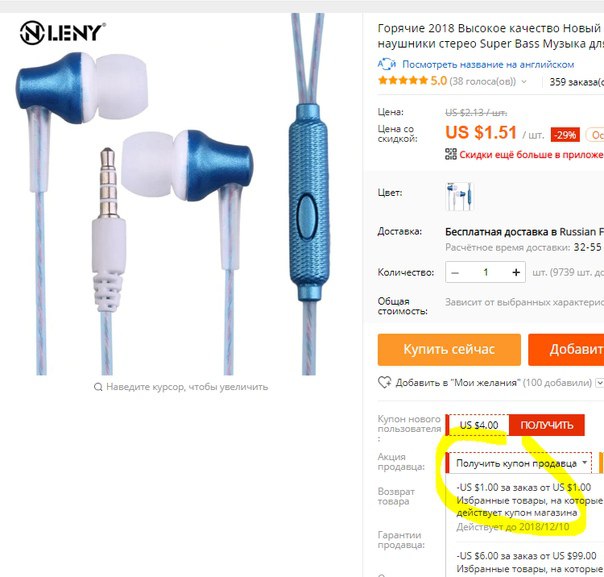The width and height of the screenshot is (604, 577).
Task: Click 'Скидки ещё больше в приложении' link
Action: click(x=531, y=154)
